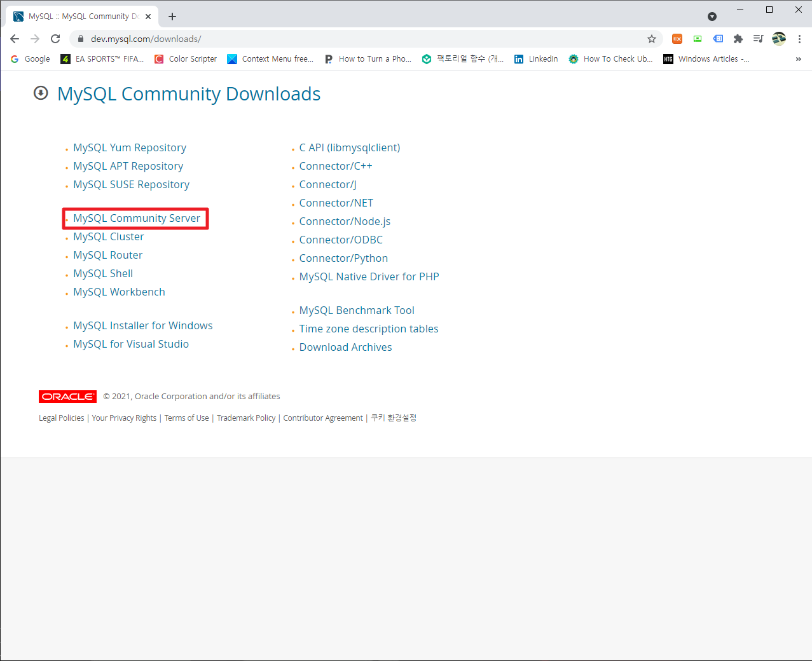Screen dimensions: 812x661
Task: Go back to the previous page
Action: 15,39
